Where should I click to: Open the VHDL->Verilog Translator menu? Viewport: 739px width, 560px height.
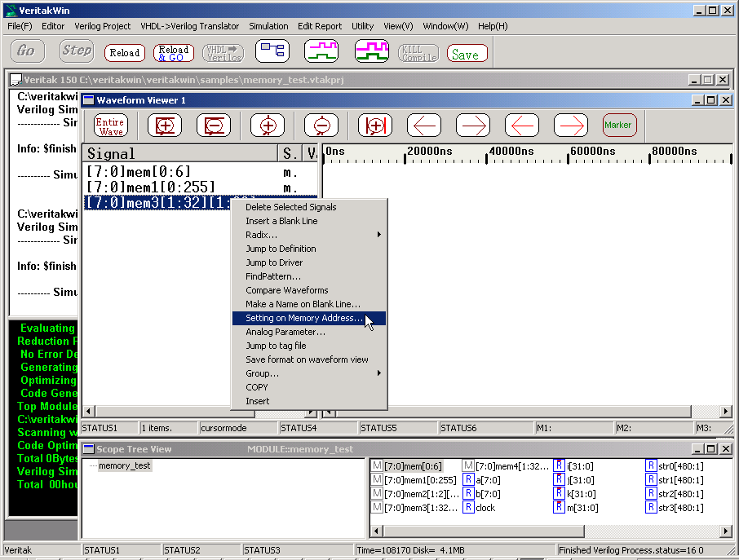tap(189, 26)
